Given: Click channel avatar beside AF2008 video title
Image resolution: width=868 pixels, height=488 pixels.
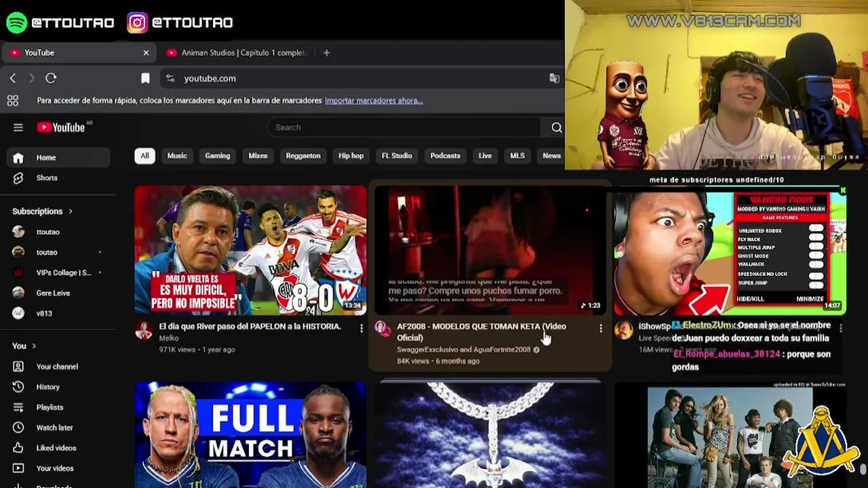Looking at the screenshot, I should [383, 330].
